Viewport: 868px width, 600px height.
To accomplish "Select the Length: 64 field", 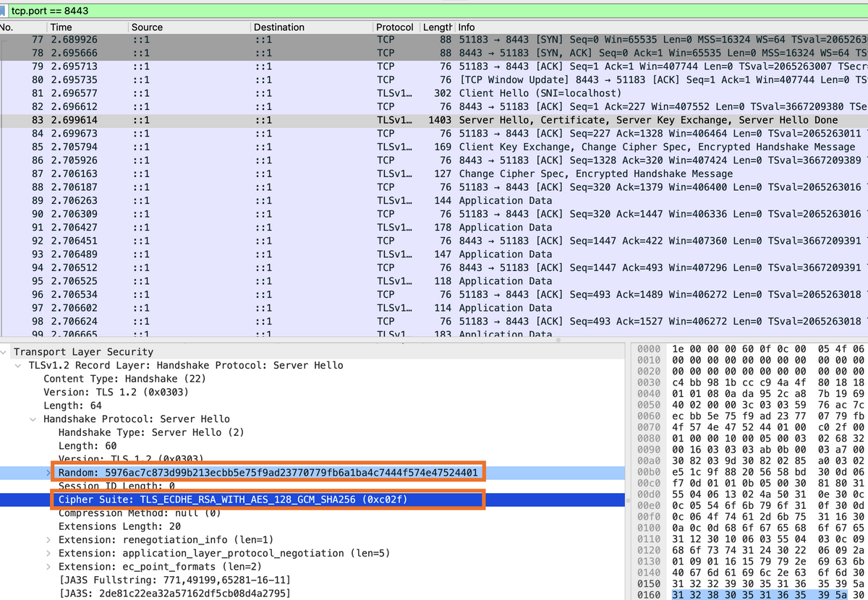I will pyautogui.click(x=72, y=406).
